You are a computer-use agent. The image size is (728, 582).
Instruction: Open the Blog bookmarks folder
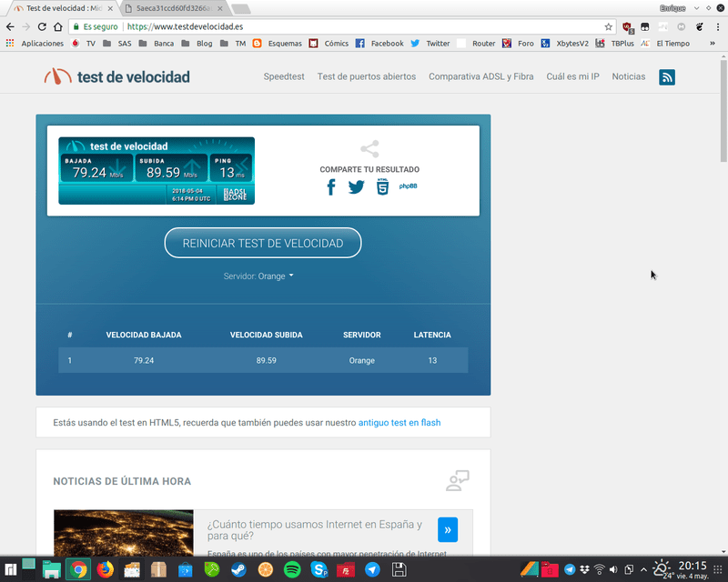197,43
